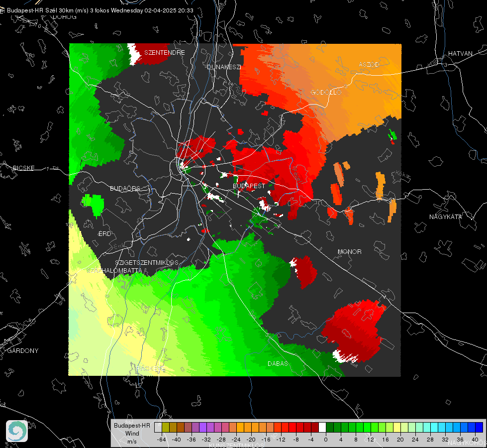
Task: Click the GÖDÖLLŐ city label
Action: click(x=326, y=92)
